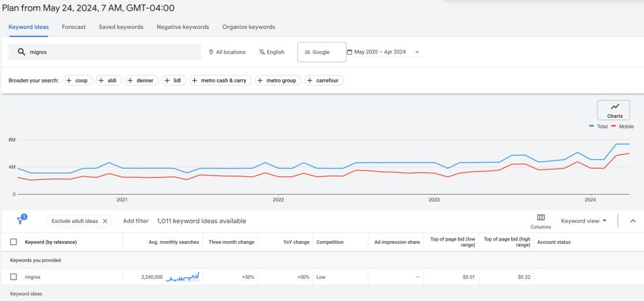Click plus icon for metro cash & carry
Screen dimensions: 644x301
click(194, 81)
